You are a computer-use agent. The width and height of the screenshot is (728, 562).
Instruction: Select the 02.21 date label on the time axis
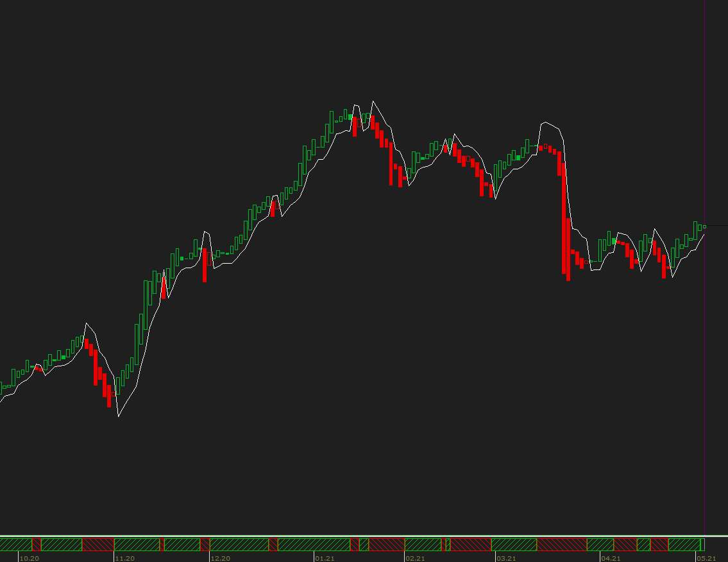tap(414, 558)
